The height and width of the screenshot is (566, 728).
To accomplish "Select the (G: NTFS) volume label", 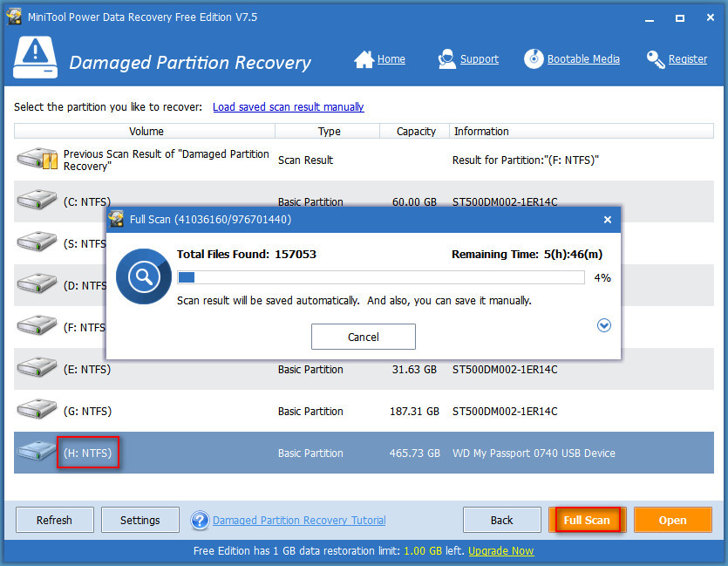I will click(87, 411).
